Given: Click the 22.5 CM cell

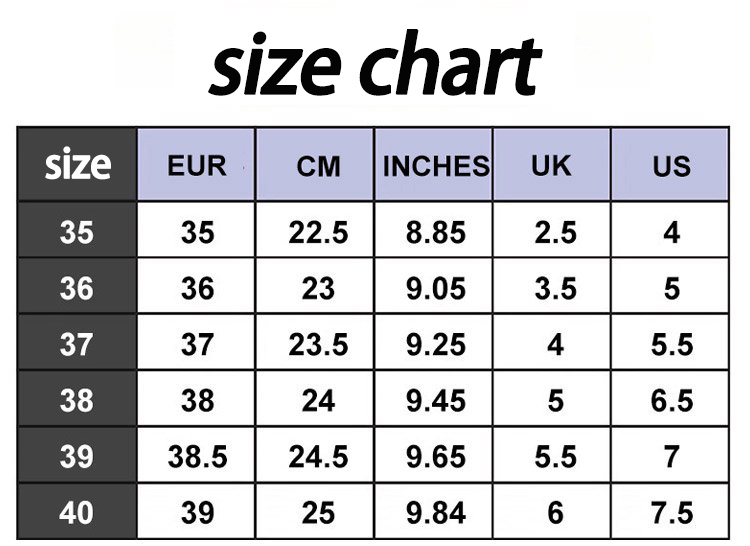Looking at the screenshot, I should (x=315, y=230).
